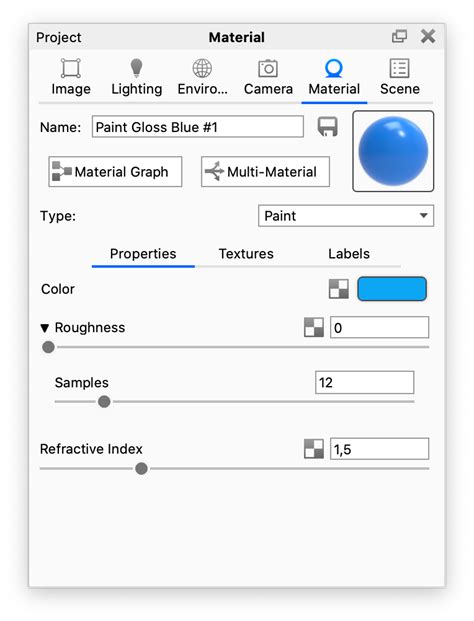
Task: Click the Refractive Index texture icon
Action: point(314,449)
